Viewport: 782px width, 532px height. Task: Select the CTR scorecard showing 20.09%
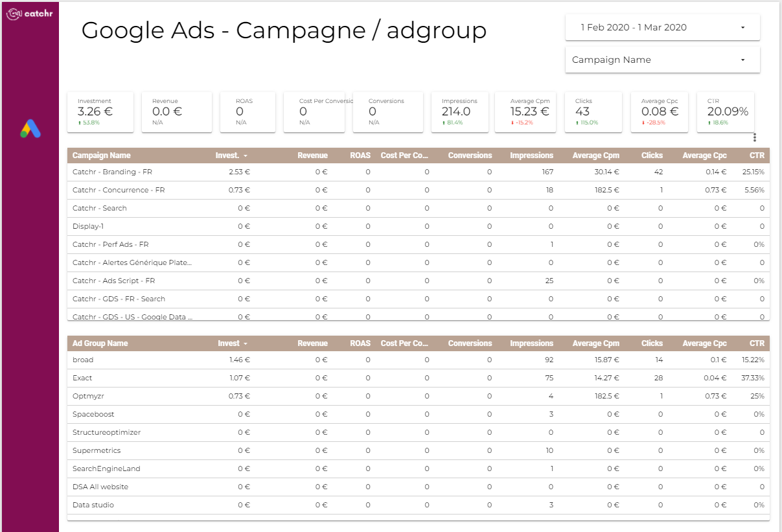tap(726, 112)
